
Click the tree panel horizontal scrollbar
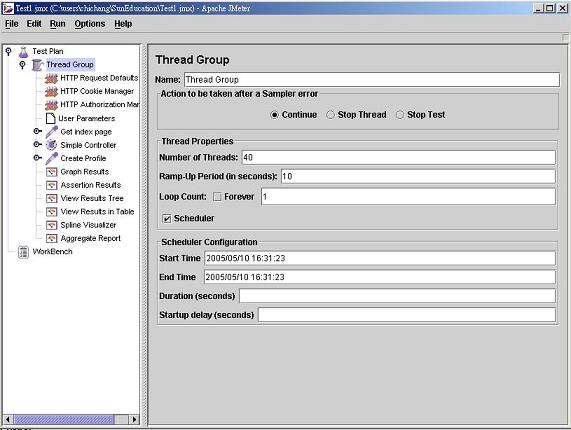pos(71,419)
